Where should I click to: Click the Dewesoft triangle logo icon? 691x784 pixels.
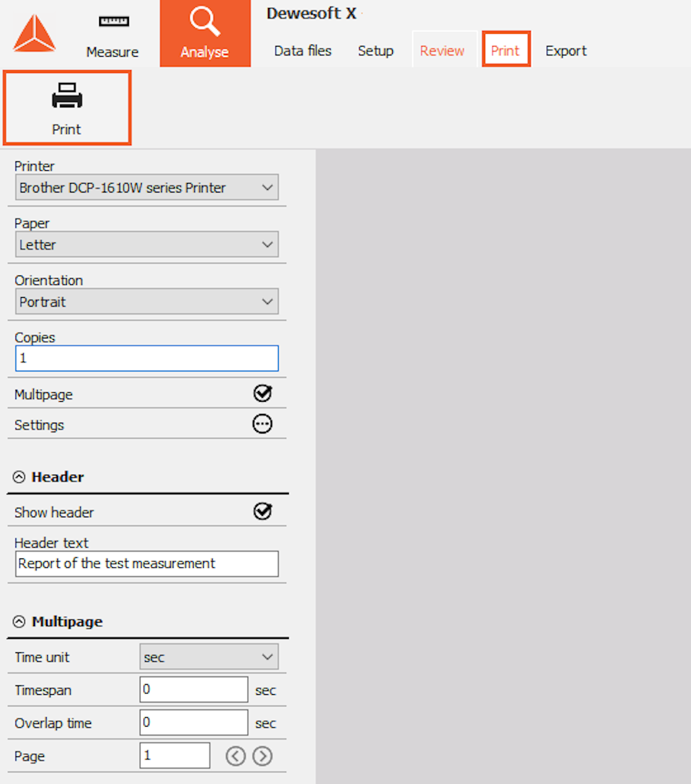pyautogui.click(x=34, y=34)
